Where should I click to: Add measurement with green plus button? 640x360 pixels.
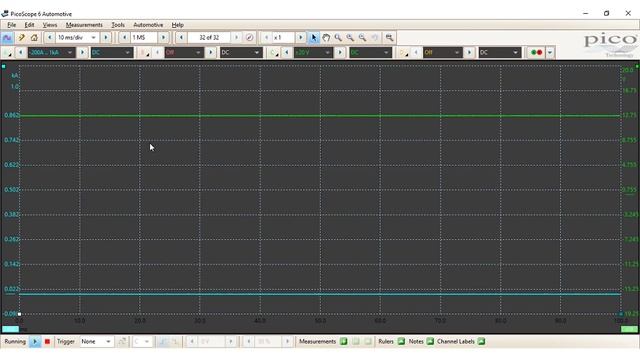[344, 342]
